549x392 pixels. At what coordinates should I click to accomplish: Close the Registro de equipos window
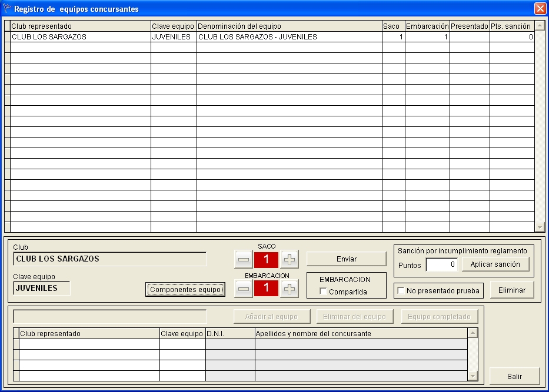point(540,9)
